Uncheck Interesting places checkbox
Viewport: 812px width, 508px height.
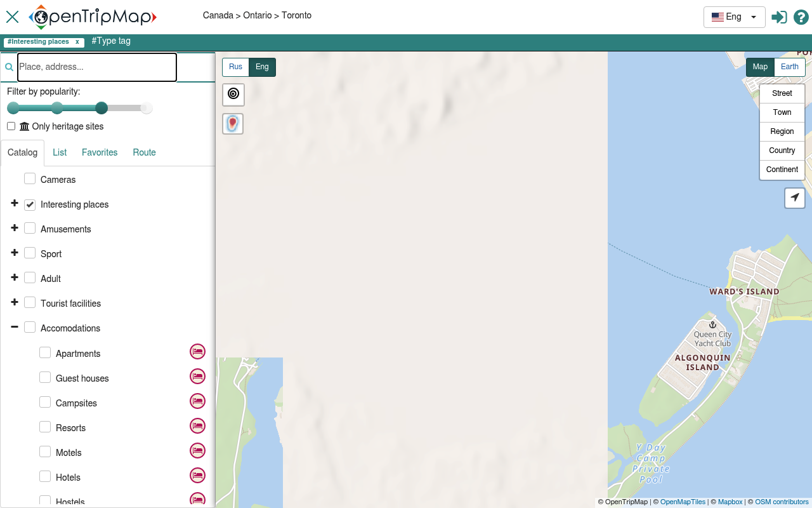pos(30,204)
